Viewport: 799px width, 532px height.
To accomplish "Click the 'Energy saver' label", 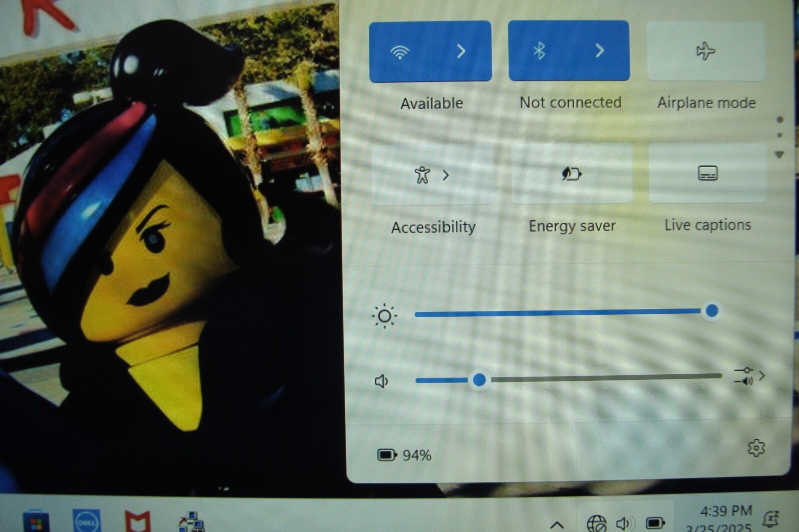I will [x=572, y=226].
